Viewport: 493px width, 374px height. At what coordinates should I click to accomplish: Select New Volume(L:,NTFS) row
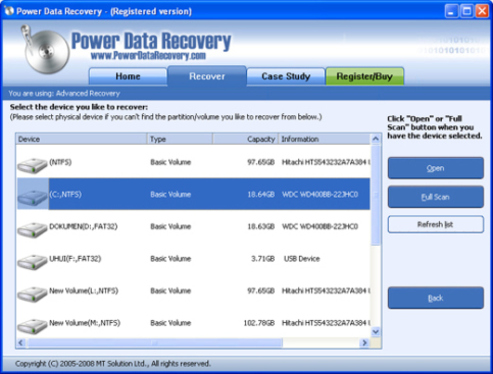pos(193,291)
